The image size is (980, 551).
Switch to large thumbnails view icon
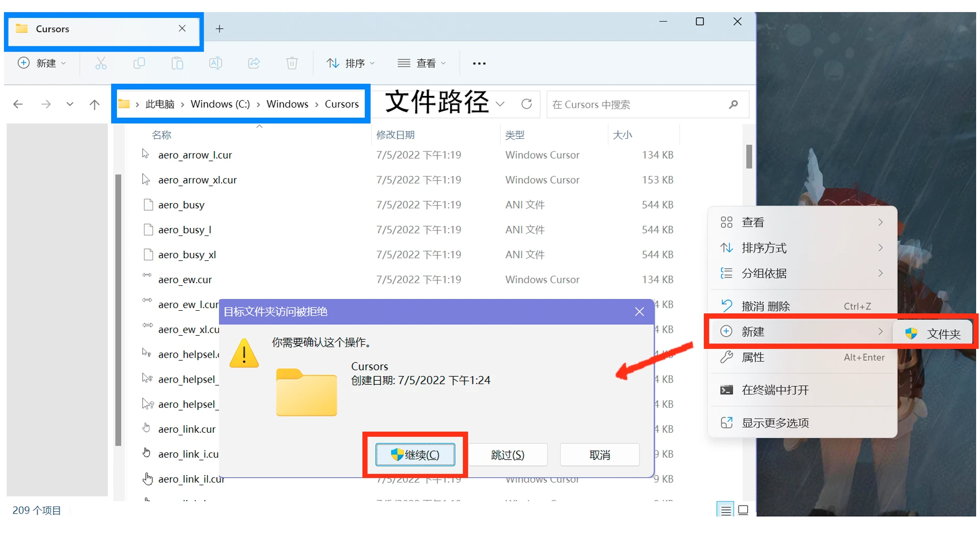pos(743,510)
